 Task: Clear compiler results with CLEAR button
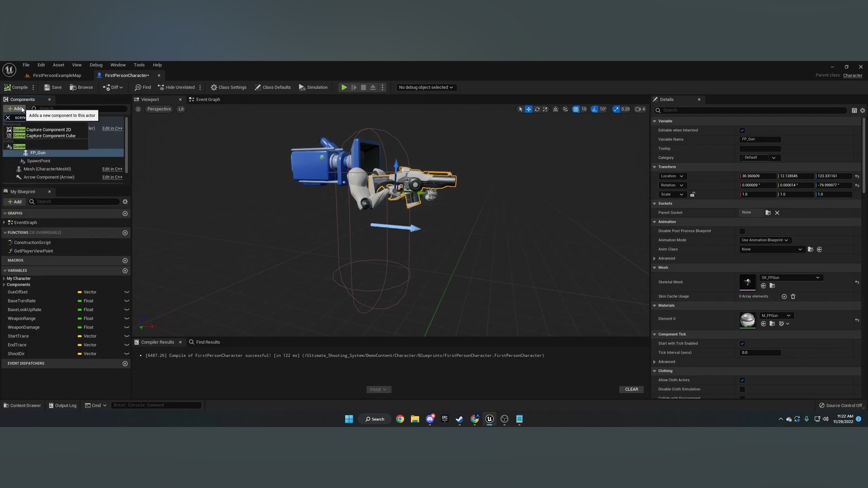632,389
